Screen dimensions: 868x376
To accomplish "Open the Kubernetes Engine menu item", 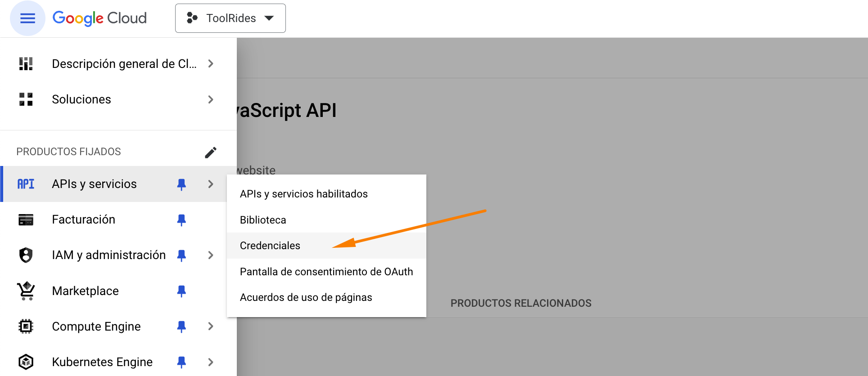I will click(x=102, y=362).
